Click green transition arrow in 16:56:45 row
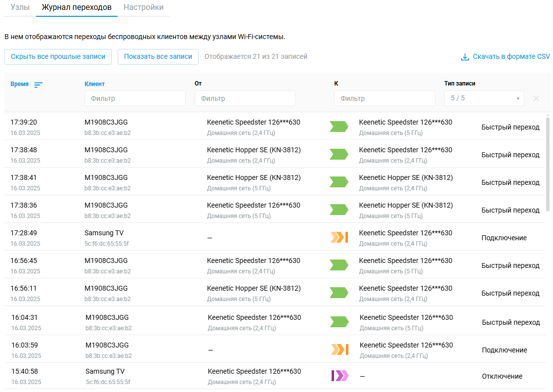The height and width of the screenshot is (392, 553). [x=339, y=265]
